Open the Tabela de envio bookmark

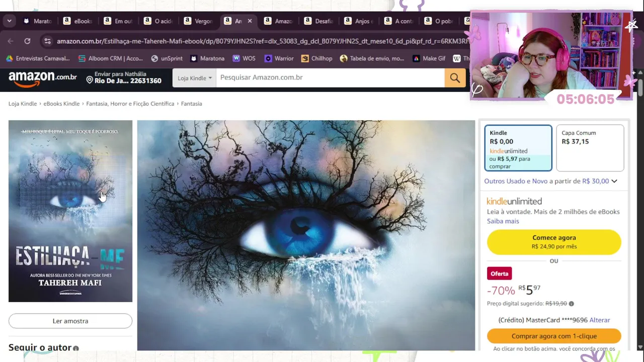click(x=372, y=58)
